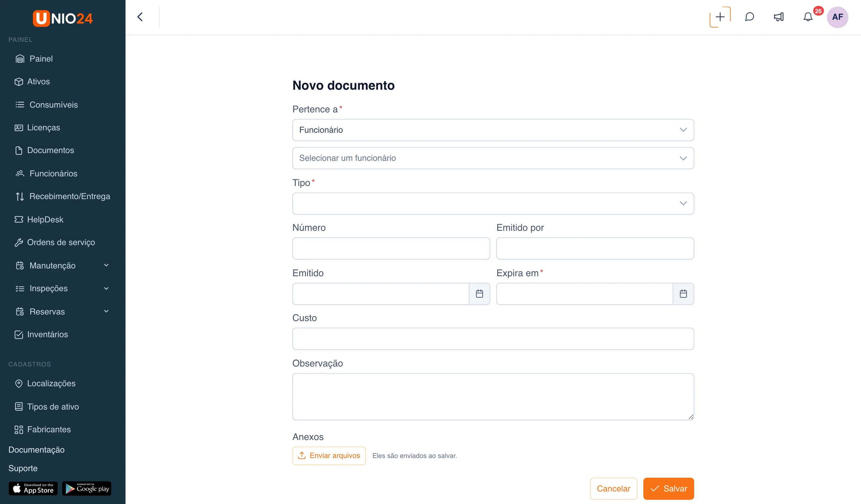Open calendar picker for Emitido date
Screen dimensions: 861x504
tap(479, 294)
